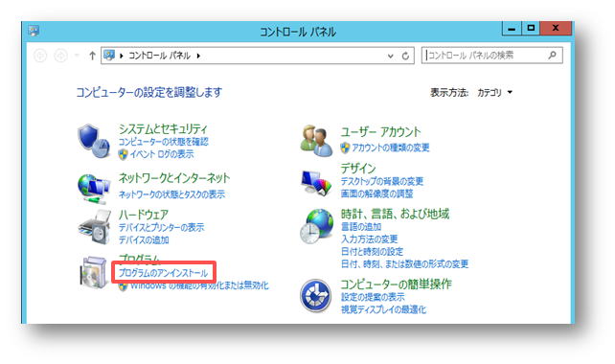Go up one level with the up arrow

coord(92,56)
